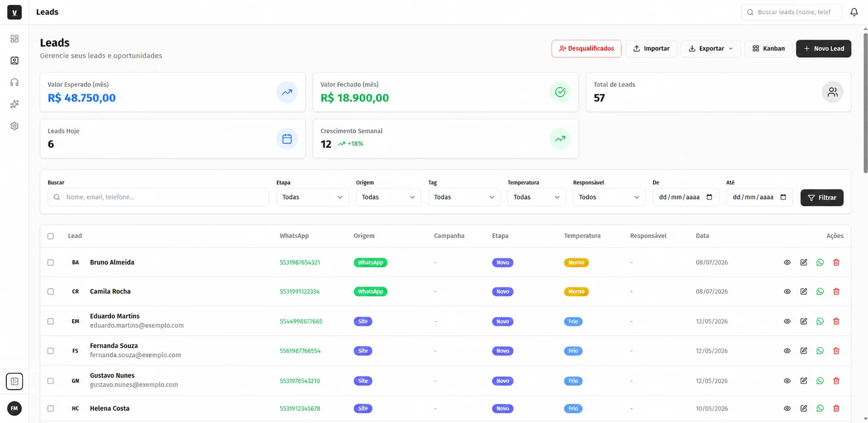Delete the Eduardo Martins lead
This screenshot has height=423, width=868.
click(836, 321)
